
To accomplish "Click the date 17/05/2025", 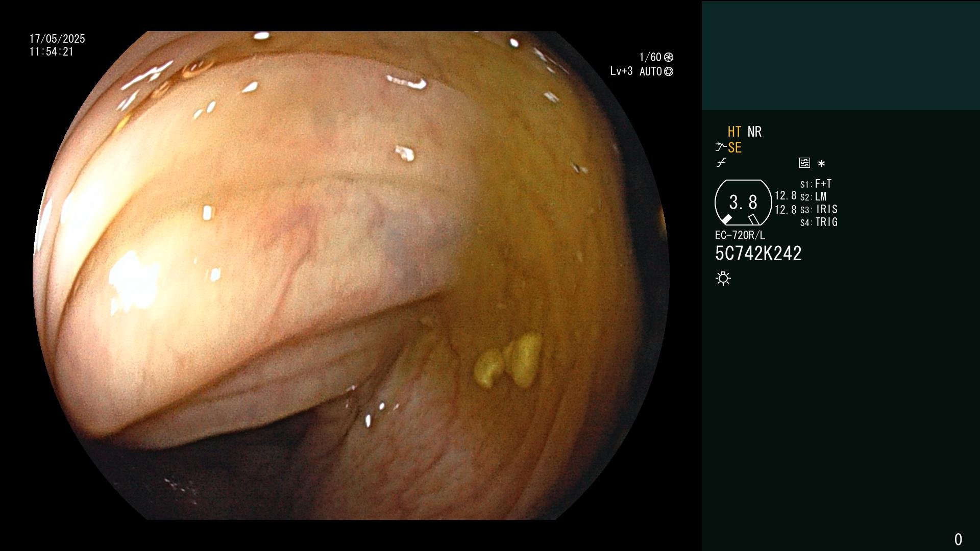I will point(57,39).
